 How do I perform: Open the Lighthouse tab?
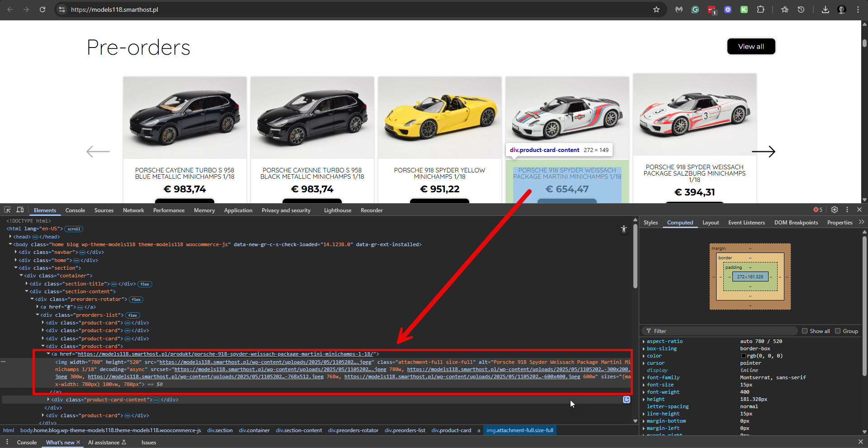coord(337,210)
